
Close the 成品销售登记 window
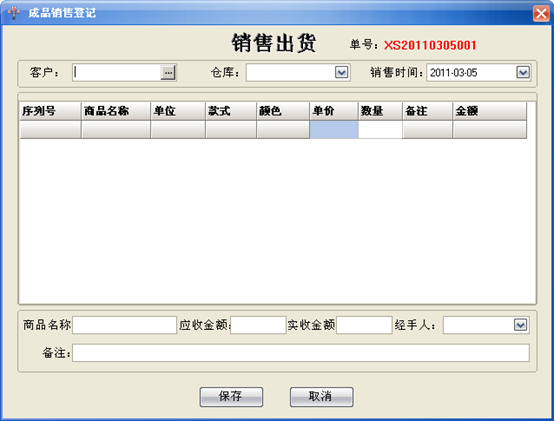[x=541, y=14]
